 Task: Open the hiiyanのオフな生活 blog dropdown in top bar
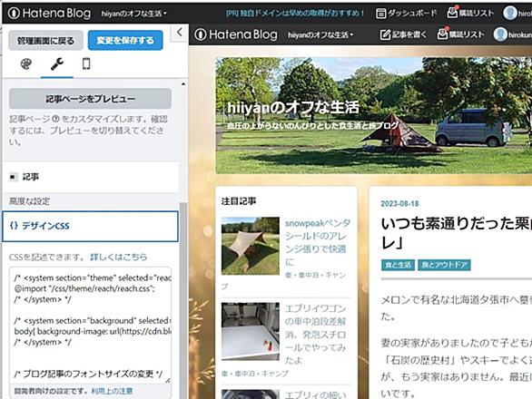[134, 14]
